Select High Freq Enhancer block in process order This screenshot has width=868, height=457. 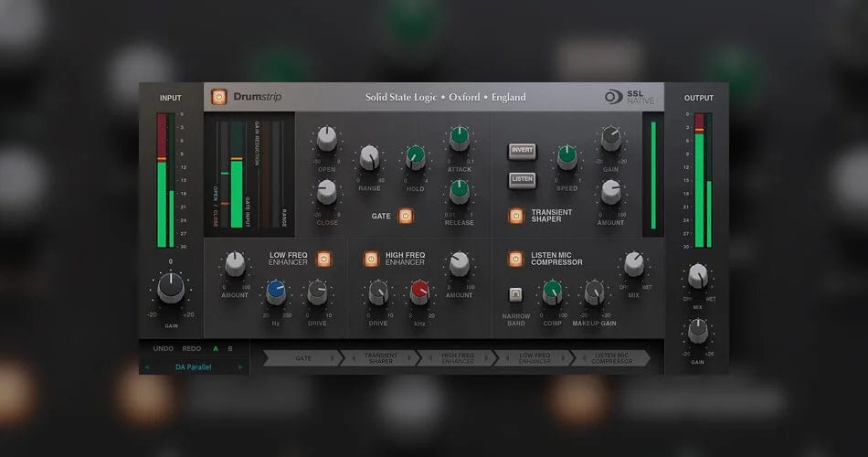[x=458, y=358]
